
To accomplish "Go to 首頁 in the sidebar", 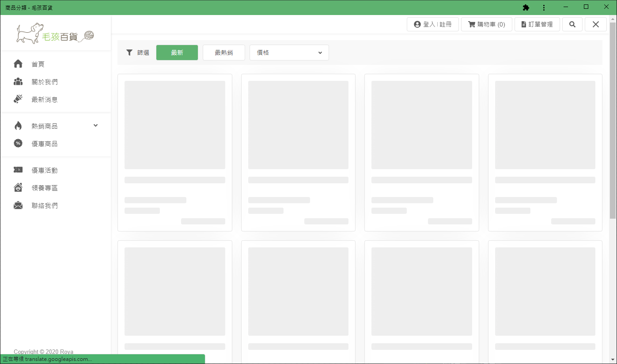I will coord(38,64).
